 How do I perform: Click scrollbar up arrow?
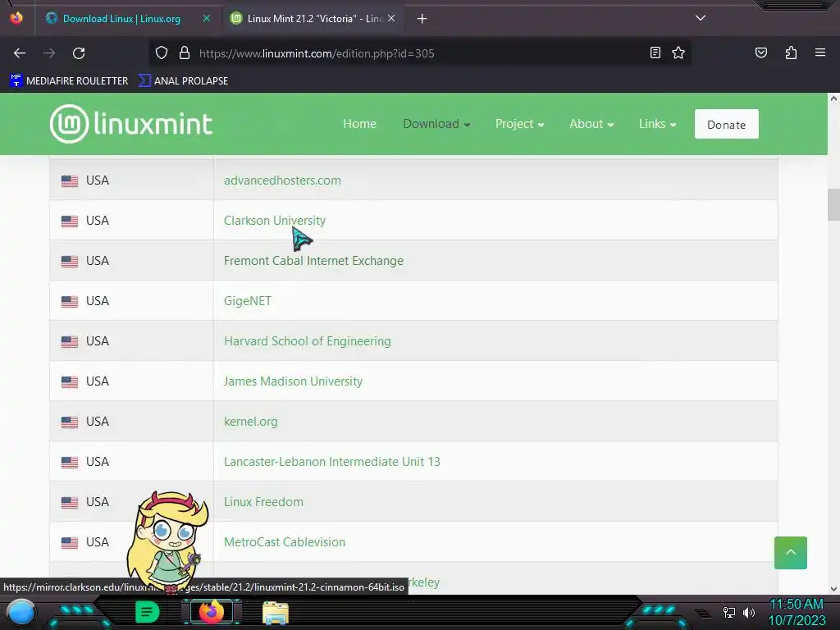click(833, 98)
